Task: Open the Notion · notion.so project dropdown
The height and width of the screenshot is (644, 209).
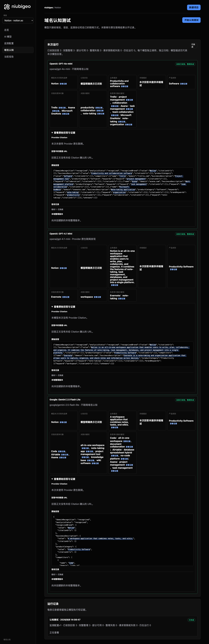Action: pos(18,20)
